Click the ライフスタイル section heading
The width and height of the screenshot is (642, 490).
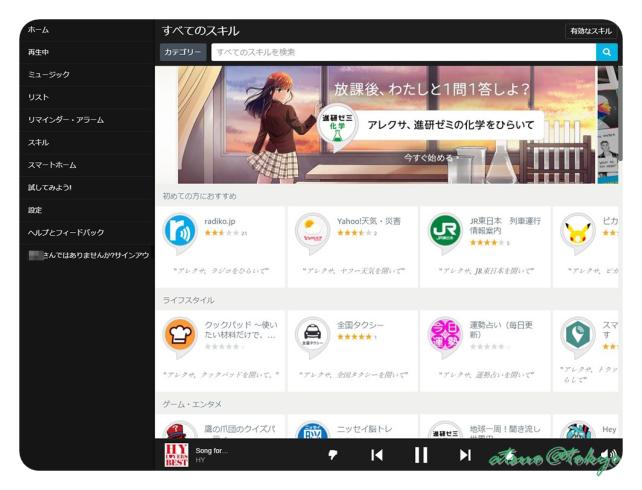pos(188,300)
